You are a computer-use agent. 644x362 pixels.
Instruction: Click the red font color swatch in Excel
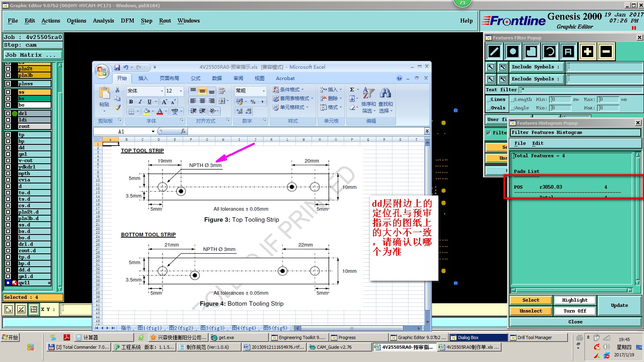point(160,111)
